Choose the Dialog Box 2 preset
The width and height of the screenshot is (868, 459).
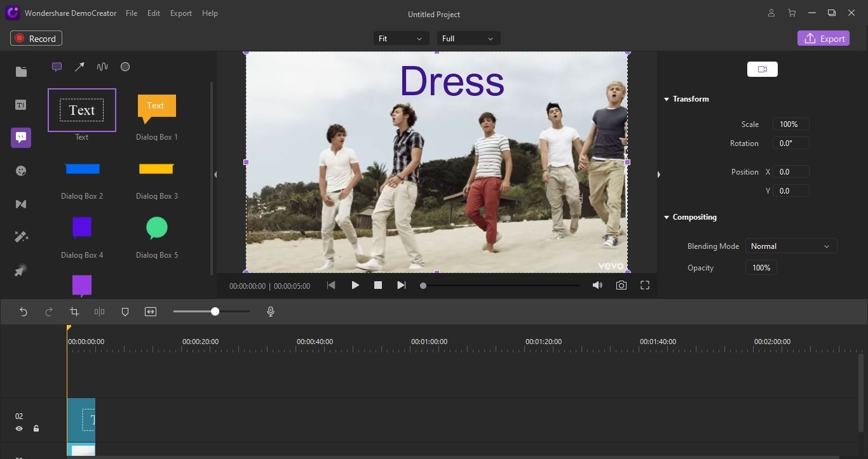point(82,170)
